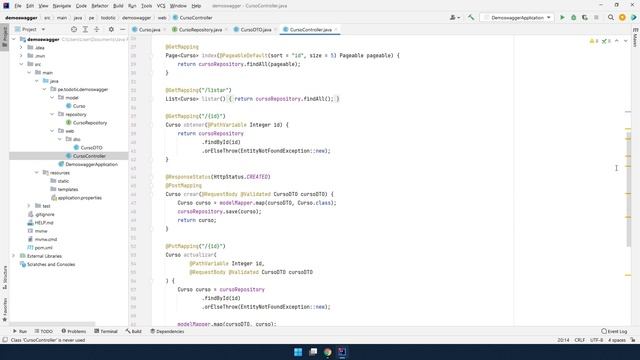640x360 pixels.
Task: Click 4 spaces indent setting
Action: coord(616,340)
